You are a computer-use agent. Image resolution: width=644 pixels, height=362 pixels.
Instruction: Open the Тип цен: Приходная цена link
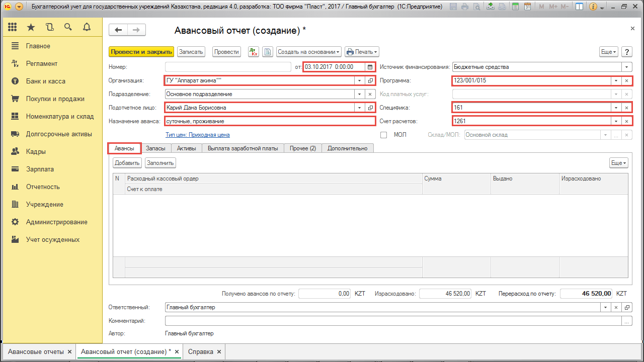pos(197,135)
